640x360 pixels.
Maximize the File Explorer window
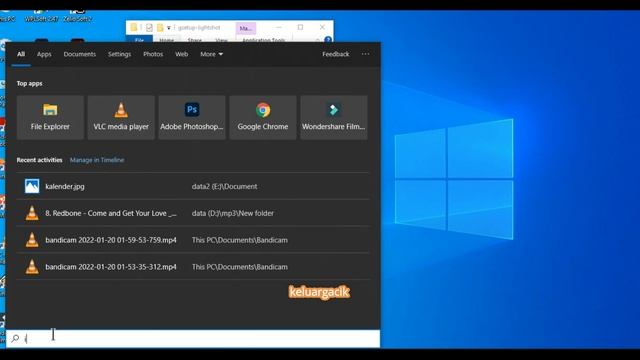(300, 27)
